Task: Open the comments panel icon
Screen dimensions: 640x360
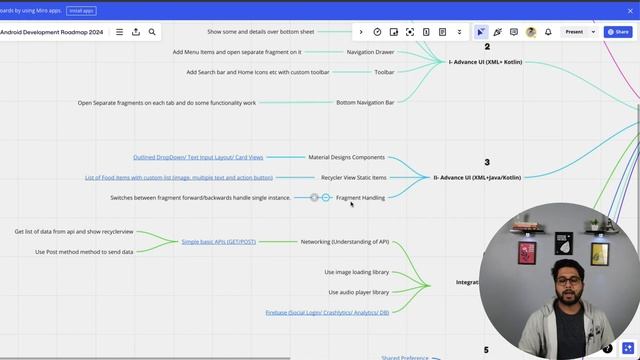Action: click(x=514, y=32)
